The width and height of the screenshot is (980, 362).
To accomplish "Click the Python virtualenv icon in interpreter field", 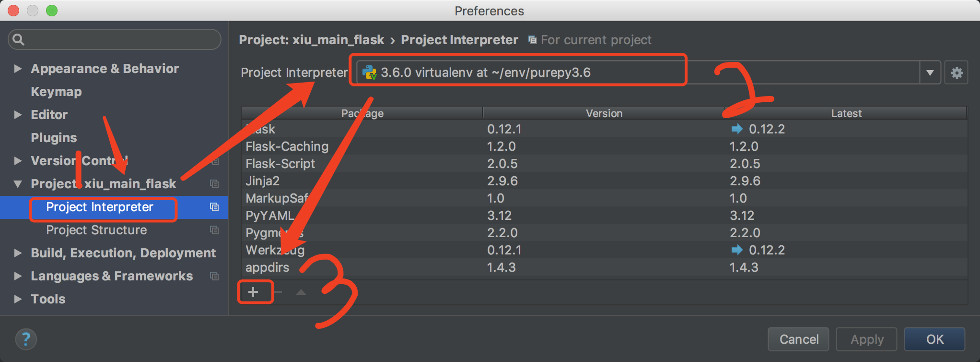I will click(x=369, y=72).
